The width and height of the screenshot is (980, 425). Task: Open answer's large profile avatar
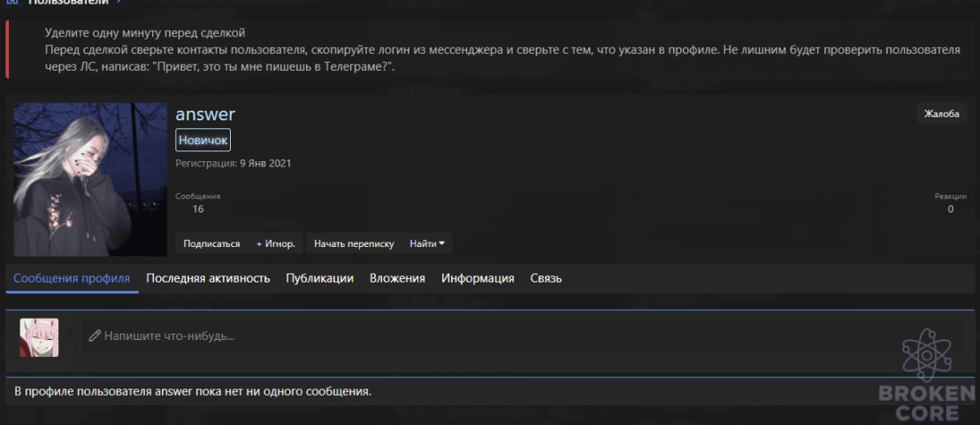90,180
